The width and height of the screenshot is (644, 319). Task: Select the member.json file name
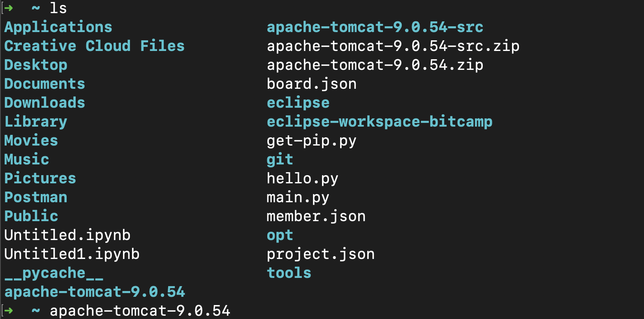tap(316, 216)
